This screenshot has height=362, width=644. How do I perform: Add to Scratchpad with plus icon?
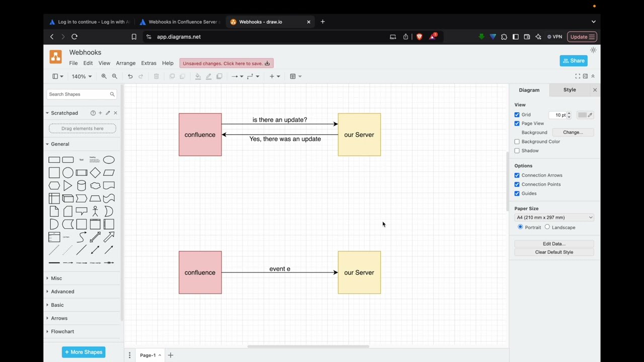pyautogui.click(x=100, y=113)
